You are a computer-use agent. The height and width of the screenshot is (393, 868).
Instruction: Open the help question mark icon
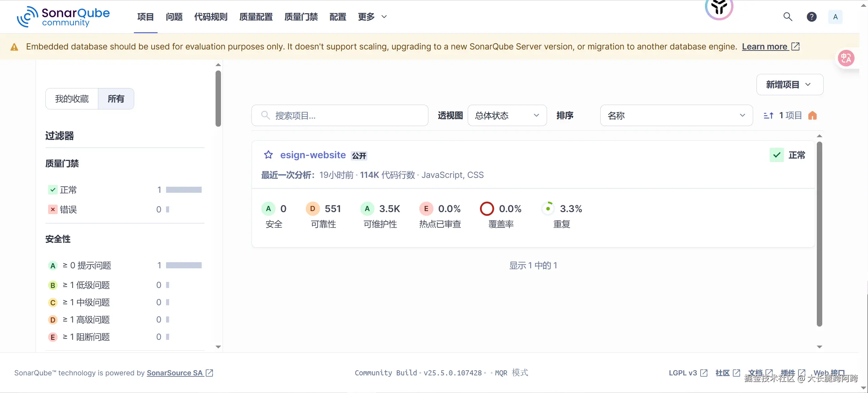pos(811,17)
